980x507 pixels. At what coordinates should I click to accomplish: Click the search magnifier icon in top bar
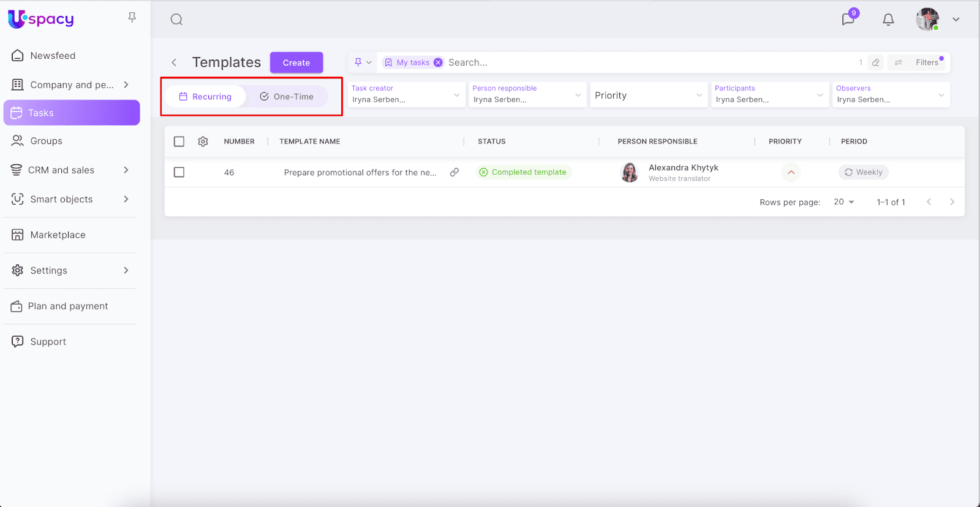tap(176, 20)
